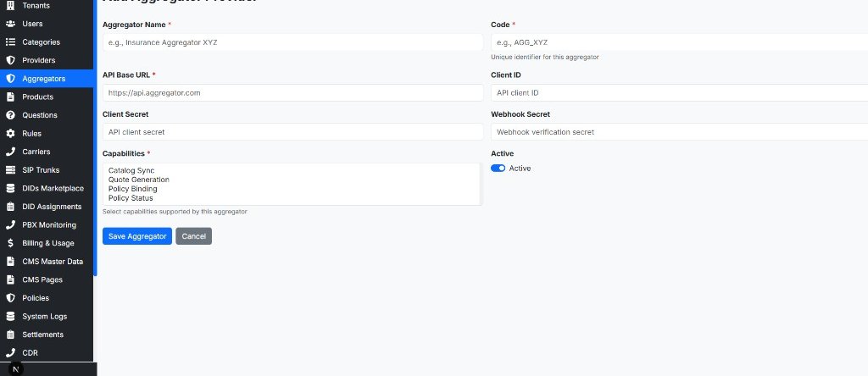Screen dimensions: 868x376
Task: Open the Users menu item
Action: pyautogui.click(x=47, y=24)
